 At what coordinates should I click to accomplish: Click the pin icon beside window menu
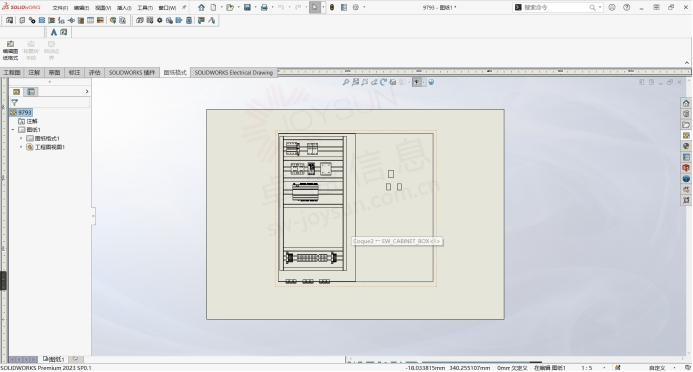[x=184, y=8]
